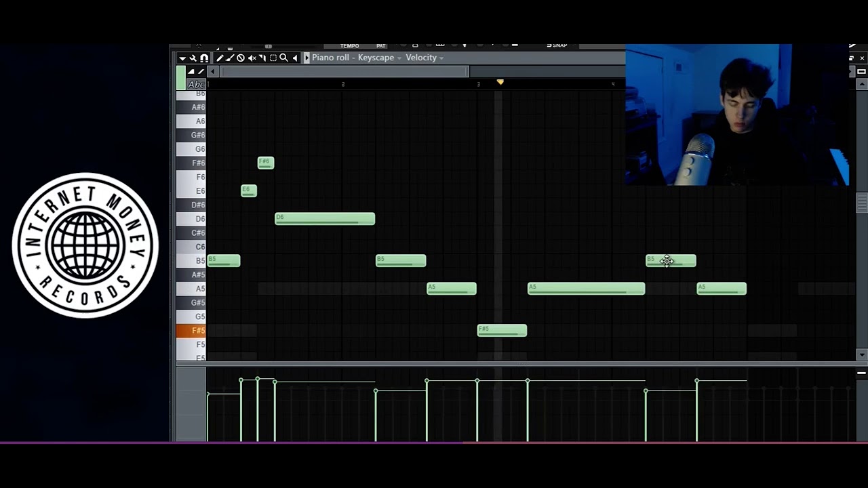Select the pencil Draw tool
The height and width of the screenshot is (488, 868).
220,58
